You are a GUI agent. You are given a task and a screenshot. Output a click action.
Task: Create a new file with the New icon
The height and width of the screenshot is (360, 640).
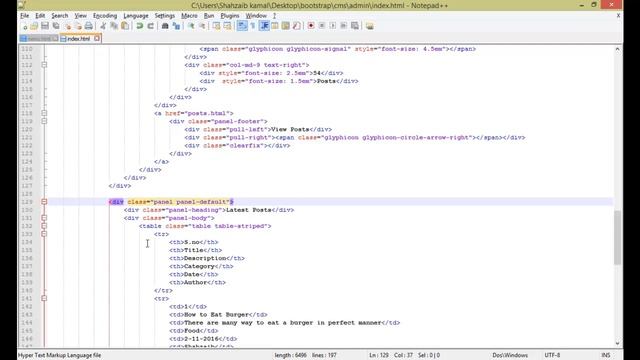[24, 26]
